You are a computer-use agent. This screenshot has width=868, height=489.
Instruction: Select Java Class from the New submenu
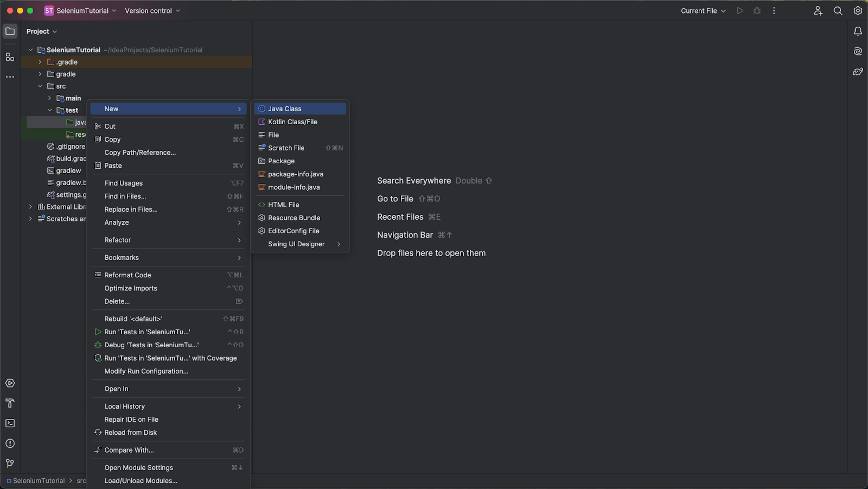click(x=284, y=108)
